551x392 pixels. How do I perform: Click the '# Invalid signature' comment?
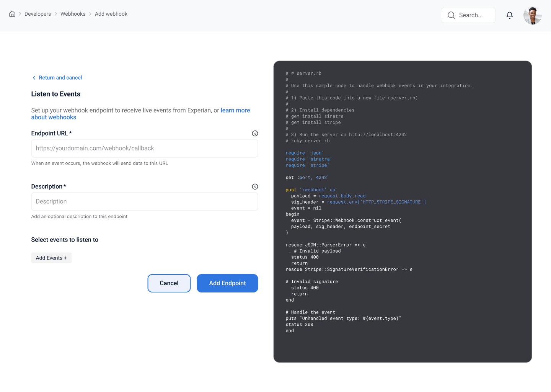[x=312, y=282]
